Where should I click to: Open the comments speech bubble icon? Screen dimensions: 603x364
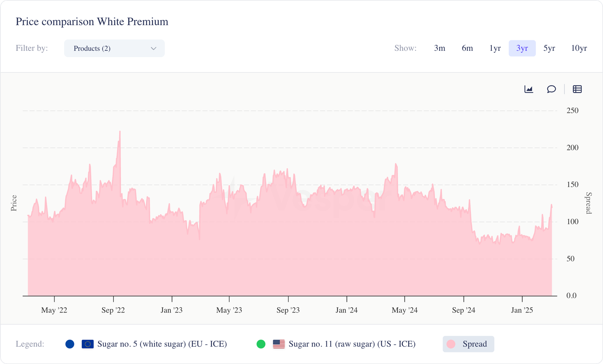click(x=551, y=89)
